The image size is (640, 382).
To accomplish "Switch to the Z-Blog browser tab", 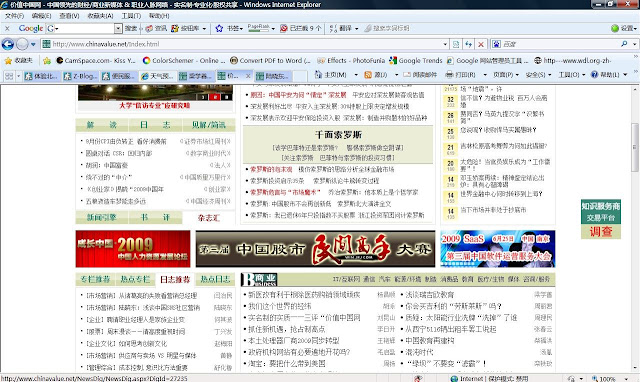I will tap(80, 76).
